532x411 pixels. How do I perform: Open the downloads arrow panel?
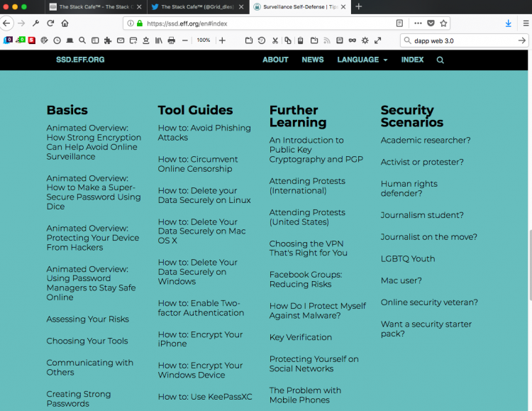pos(509,23)
